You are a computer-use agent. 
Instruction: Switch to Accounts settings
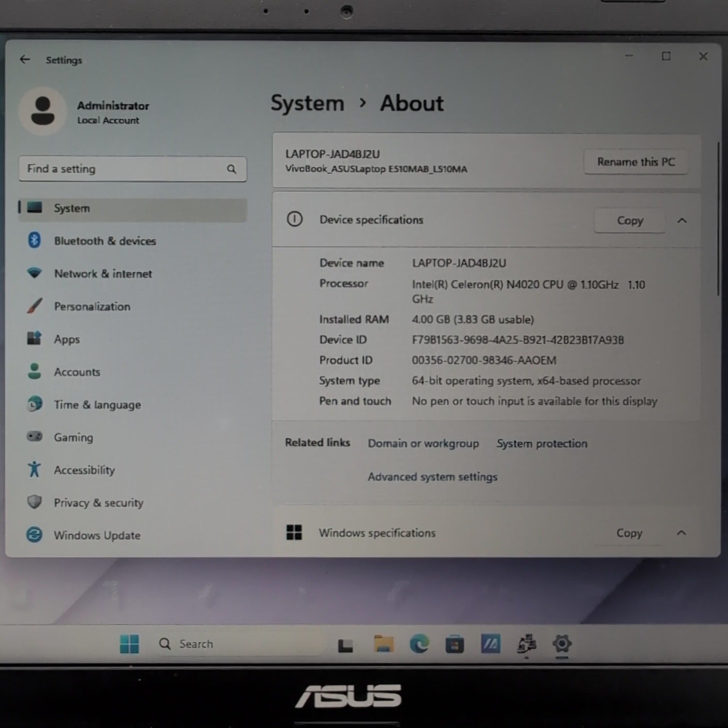click(x=132, y=372)
